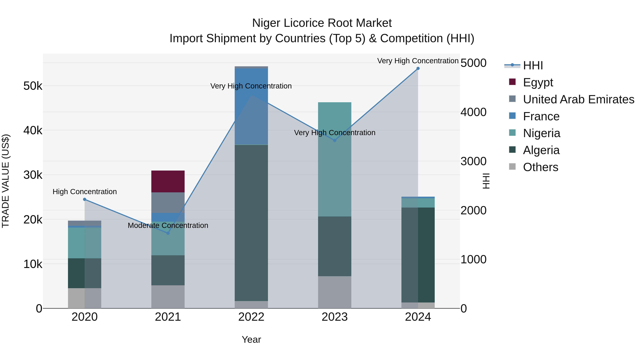
Task: Click the Algeria bar segment in 2022
Action: coord(251,223)
